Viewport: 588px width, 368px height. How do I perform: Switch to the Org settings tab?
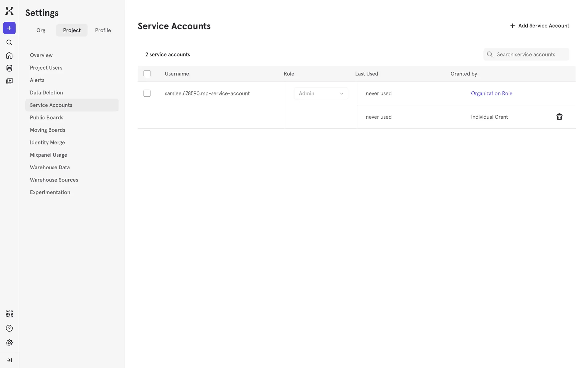[41, 30]
